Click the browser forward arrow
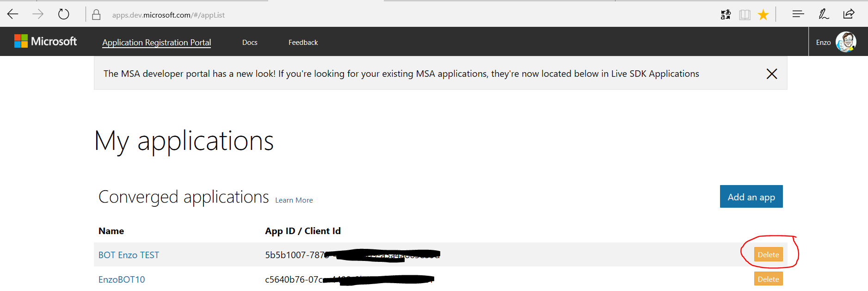The height and width of the screenshot is (291, 868). point(38,14)
